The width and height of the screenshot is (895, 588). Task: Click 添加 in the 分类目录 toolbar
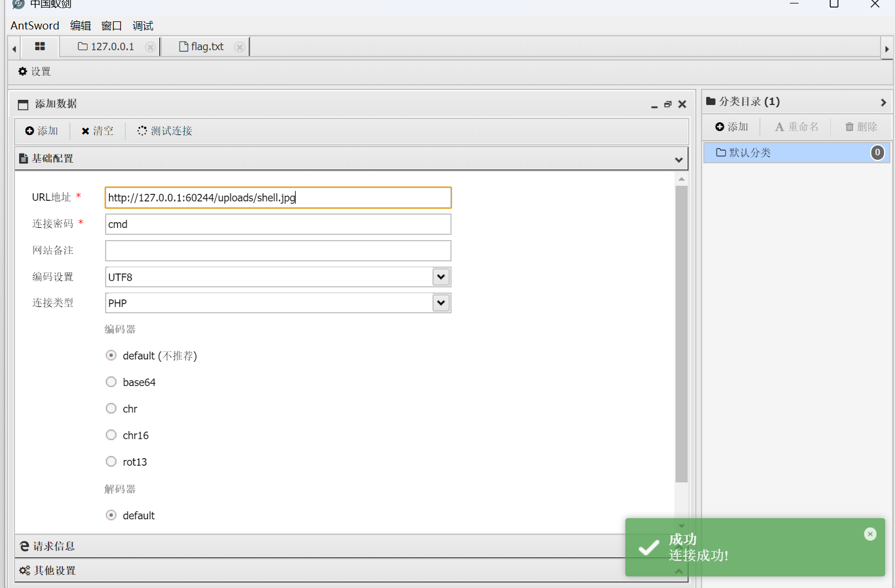[x=732, y=127]
